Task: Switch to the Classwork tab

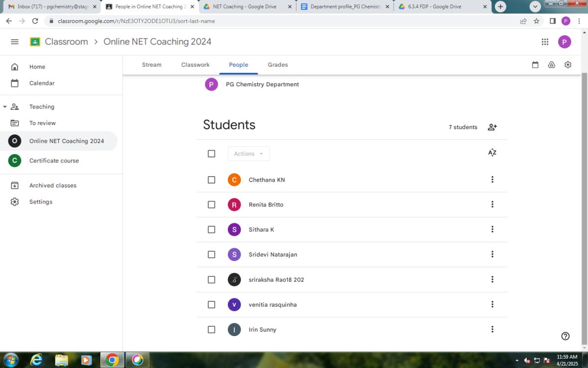Action: click(195, 65)
